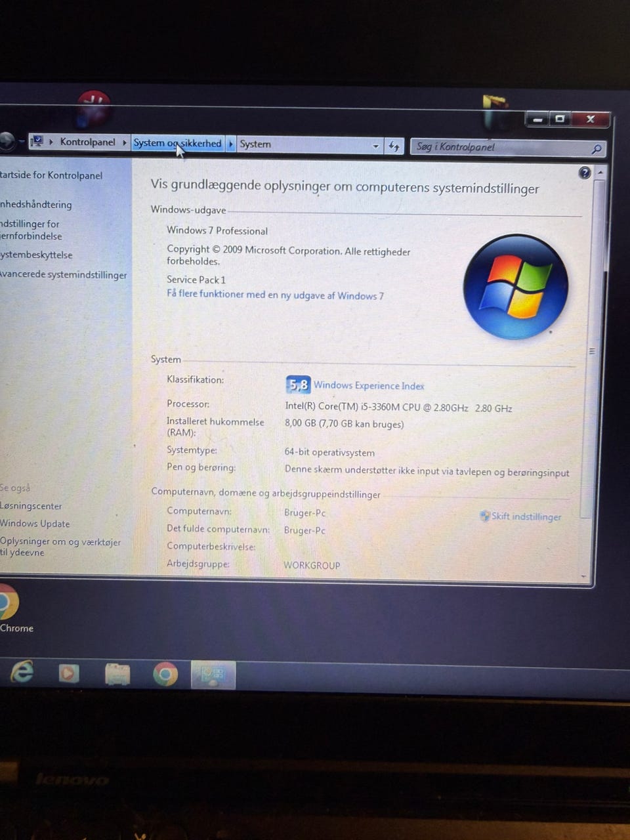Open Systembeskyttelse in the sidebar
Screen dimensions: 630x840
[36, 255]
